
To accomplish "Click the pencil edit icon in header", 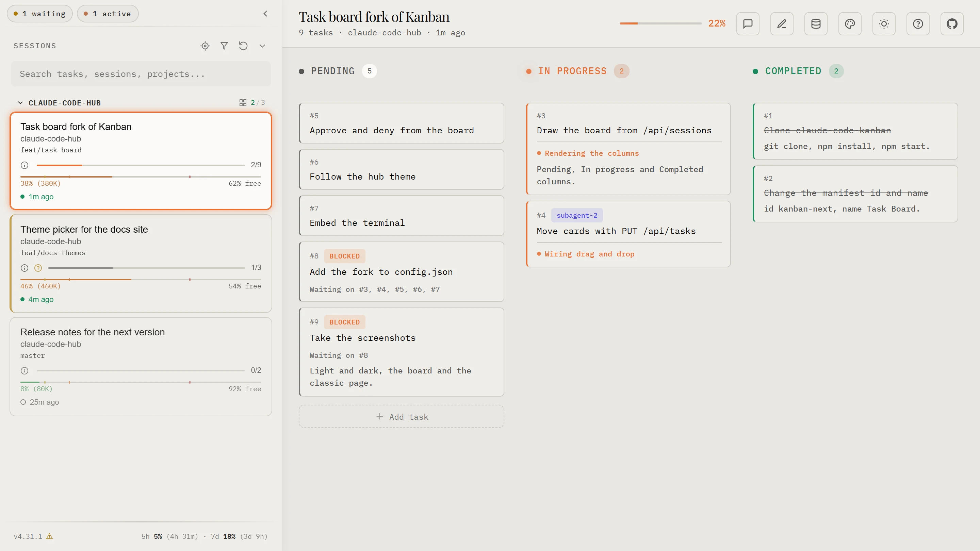I will pos(782,23).
